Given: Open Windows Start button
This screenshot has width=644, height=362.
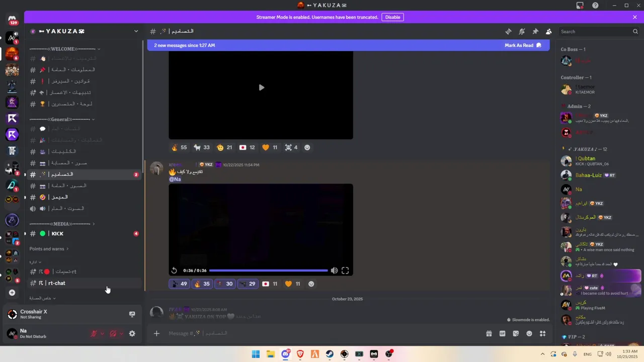Looking at the screenshot, I should coord(256,354).
